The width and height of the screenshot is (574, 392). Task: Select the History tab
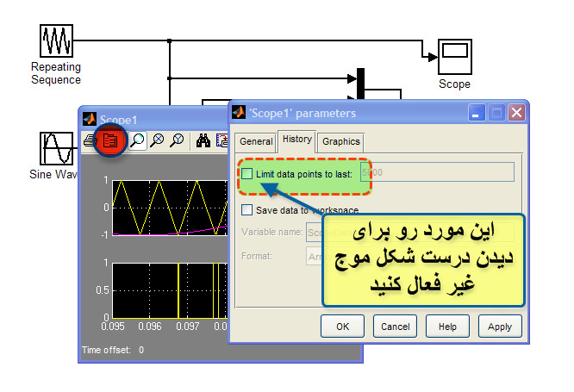[296, 140]
